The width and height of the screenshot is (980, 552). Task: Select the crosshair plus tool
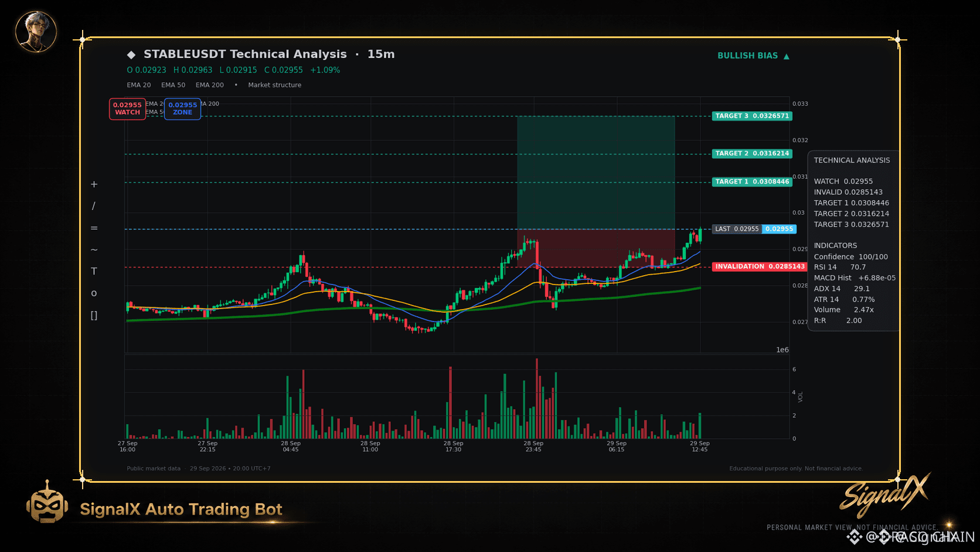[x=94, y=184]
